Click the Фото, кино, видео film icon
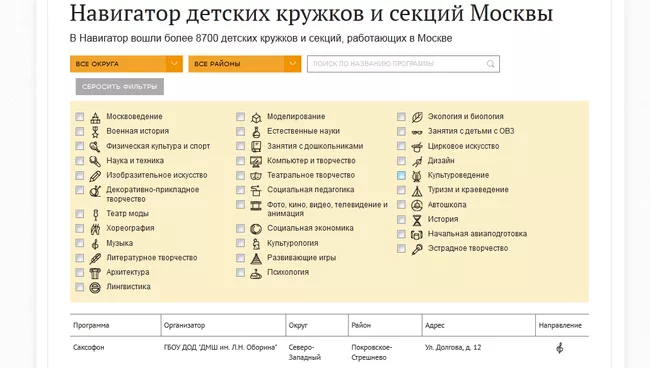 [256, 205]
